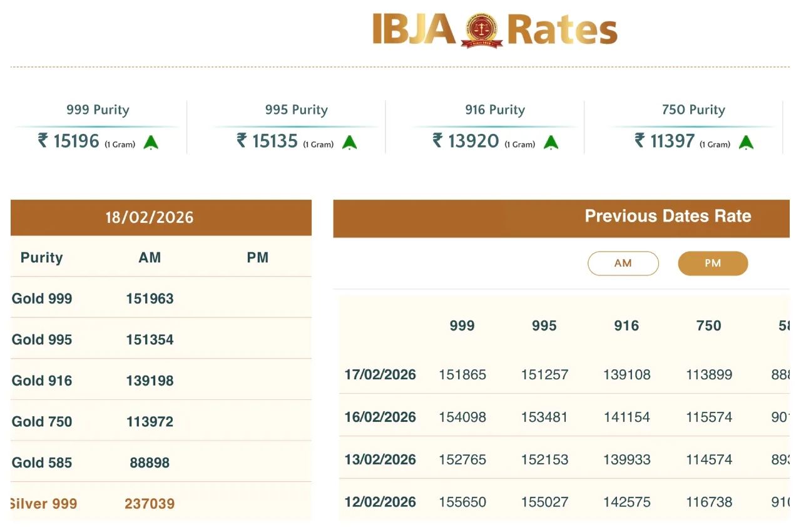Switch previous rates to AM
The width and height of the screenshot is (801, 532).
click(623, 263)
